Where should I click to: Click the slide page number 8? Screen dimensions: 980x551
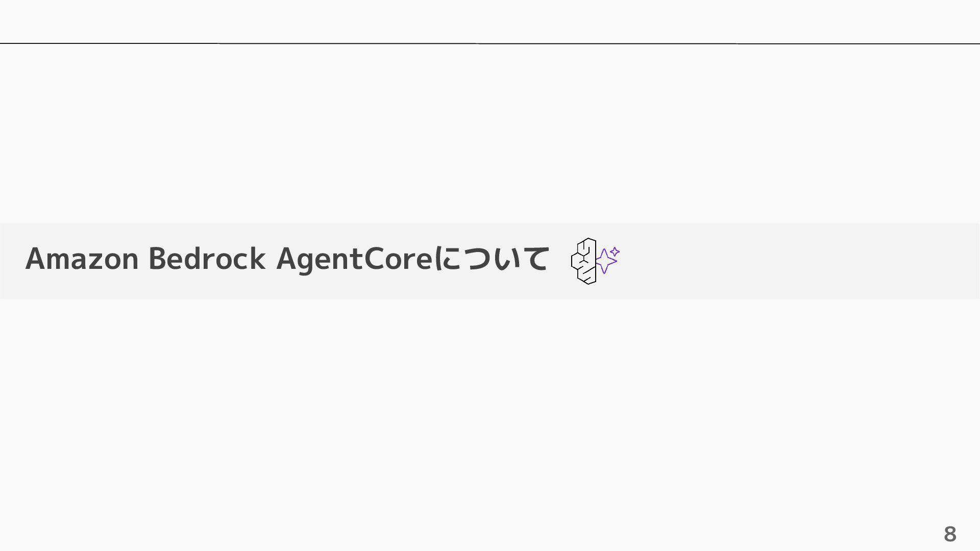pos(950,534)
